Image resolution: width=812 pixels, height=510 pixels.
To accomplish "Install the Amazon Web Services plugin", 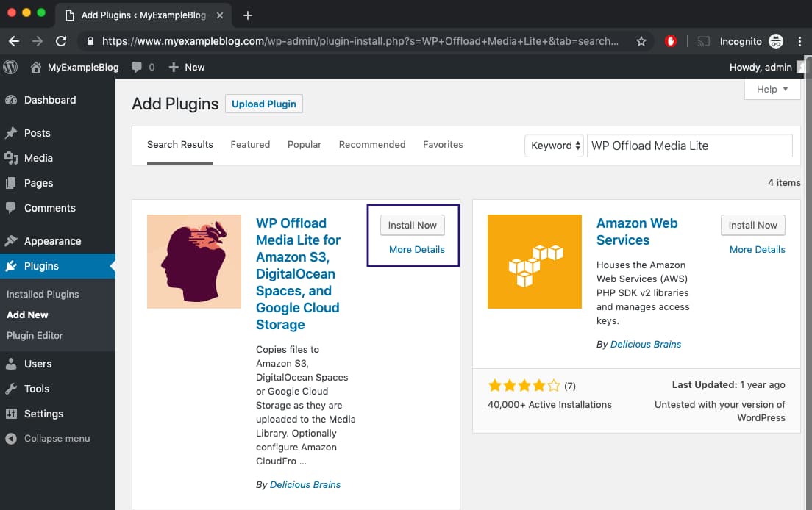I will pyautogui.click(x=752, y=225).
